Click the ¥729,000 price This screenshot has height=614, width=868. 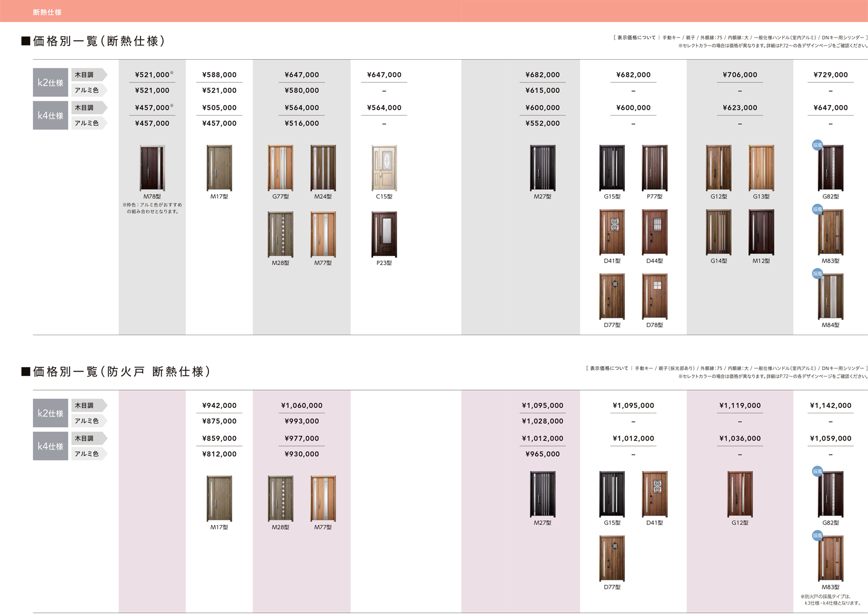click(x=830, y=75)
